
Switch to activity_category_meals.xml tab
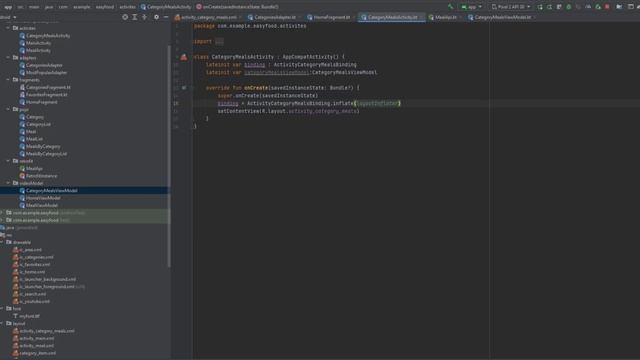tap(207, 17)
